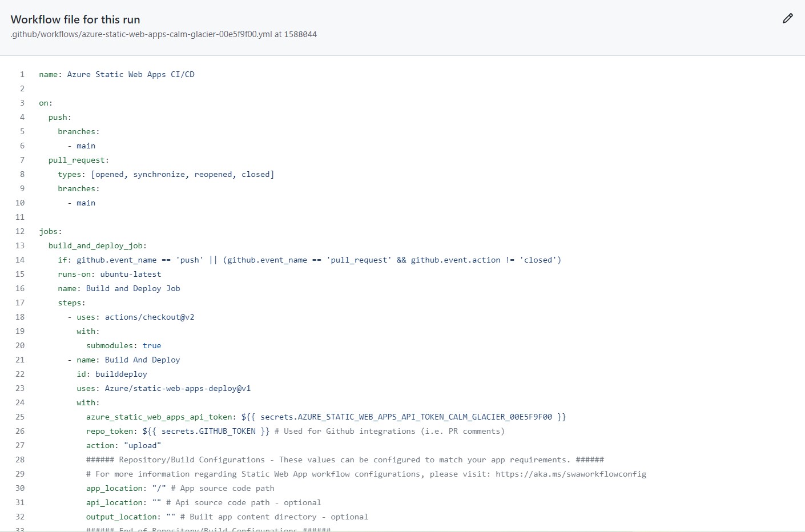Click the pencil edit icon
Screen dimensions: 805x532
788,18
